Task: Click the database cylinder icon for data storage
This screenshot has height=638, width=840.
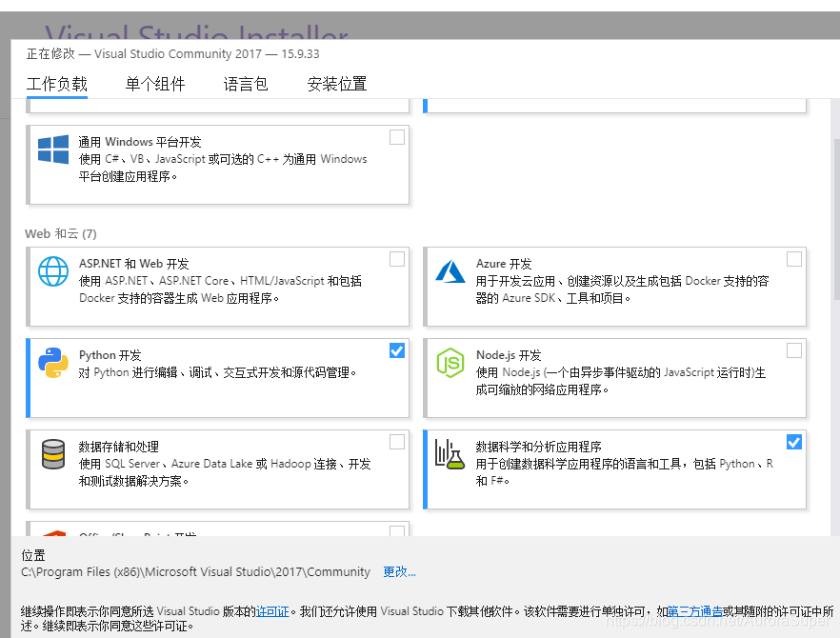Action: pyautogui.click(x=53, y=454)
